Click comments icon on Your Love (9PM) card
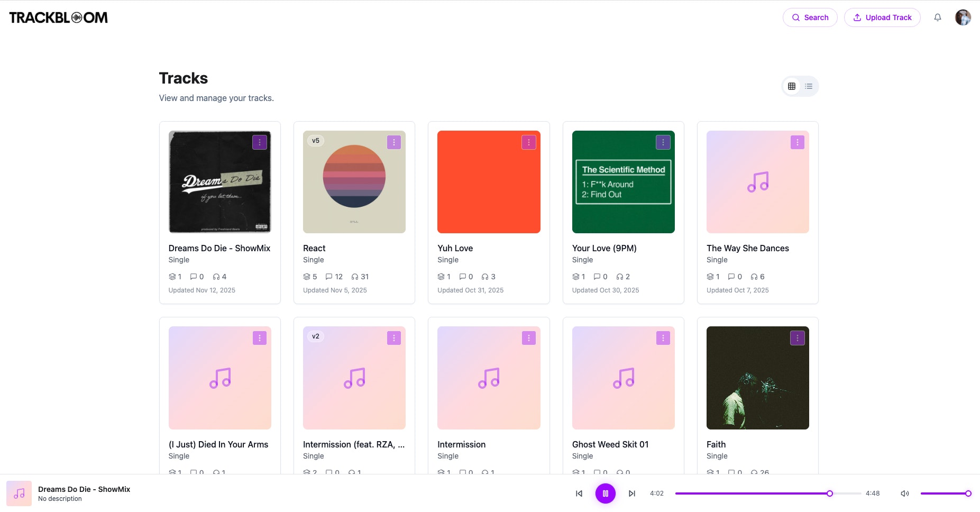980x512 pixels. (597, 277)
